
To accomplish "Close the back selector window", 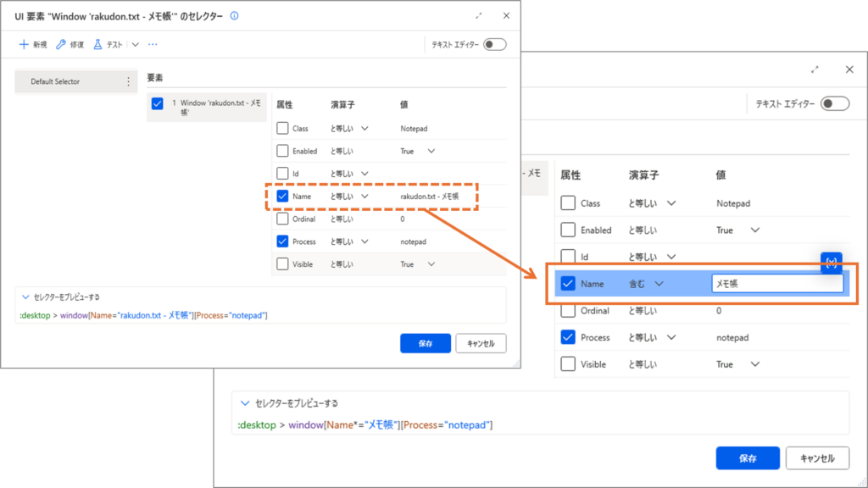I will [x=506, y=15].
